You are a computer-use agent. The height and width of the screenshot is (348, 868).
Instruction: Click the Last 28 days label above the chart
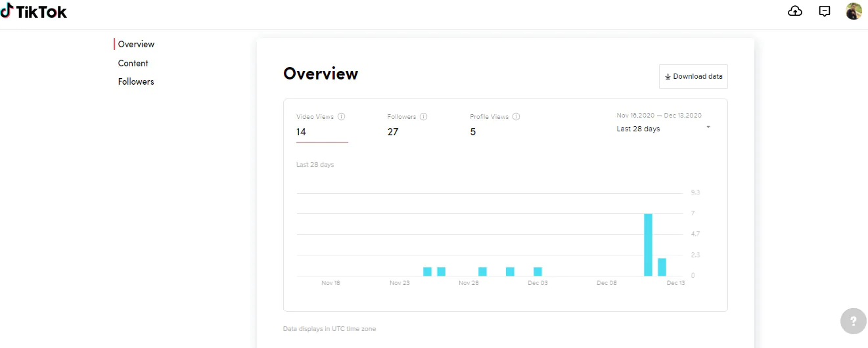pos(315,164)
